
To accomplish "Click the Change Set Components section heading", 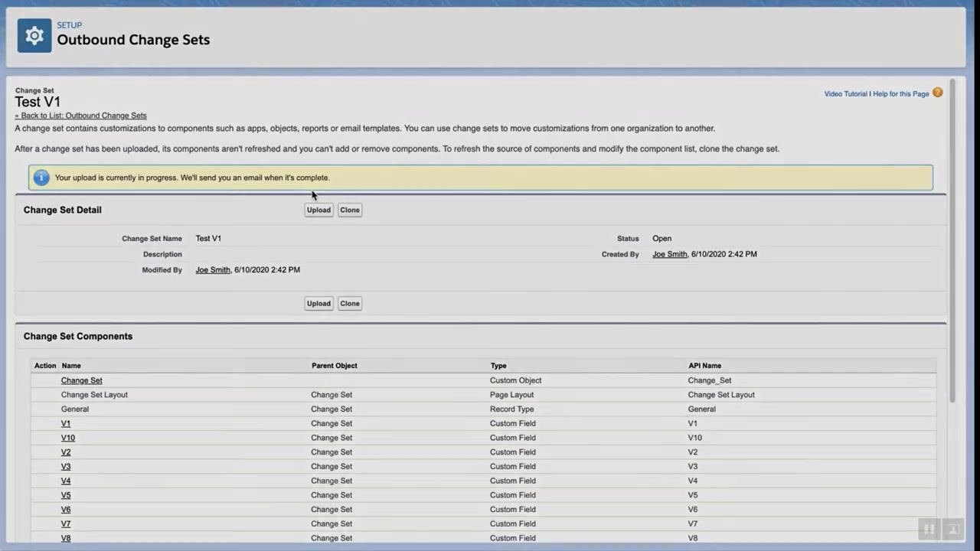I will tap(78, 336).
